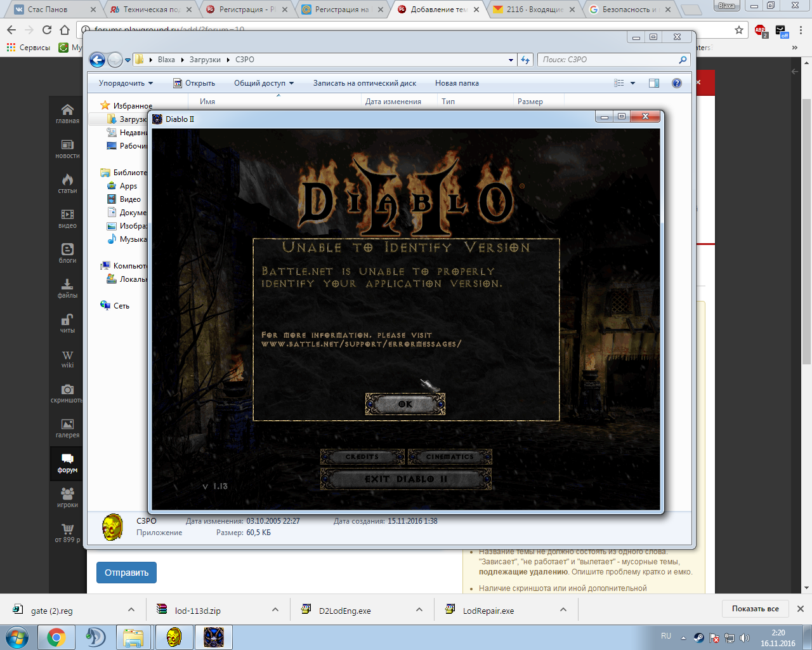Expand the Упорядочить dropdown menu
This screenshot has height=650, width=812.
tap(126, 83)
